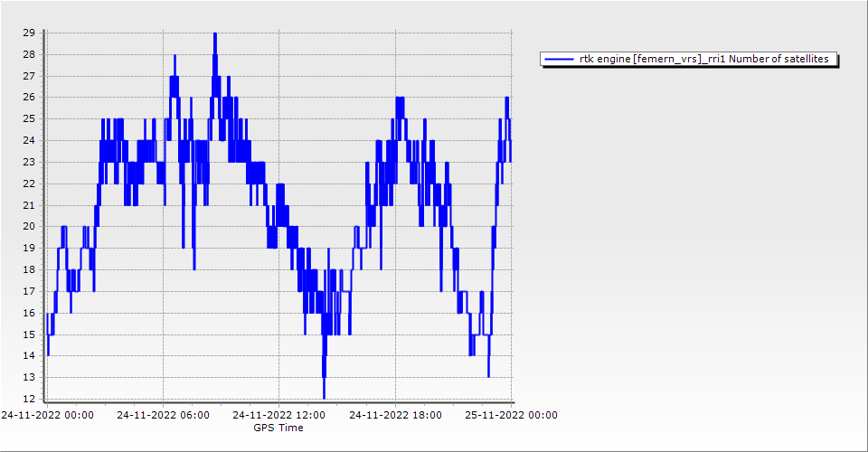Viewport: 868px width, 452px height.
Task: Click the y-axis tick label 25
Action: pos(29,118)
